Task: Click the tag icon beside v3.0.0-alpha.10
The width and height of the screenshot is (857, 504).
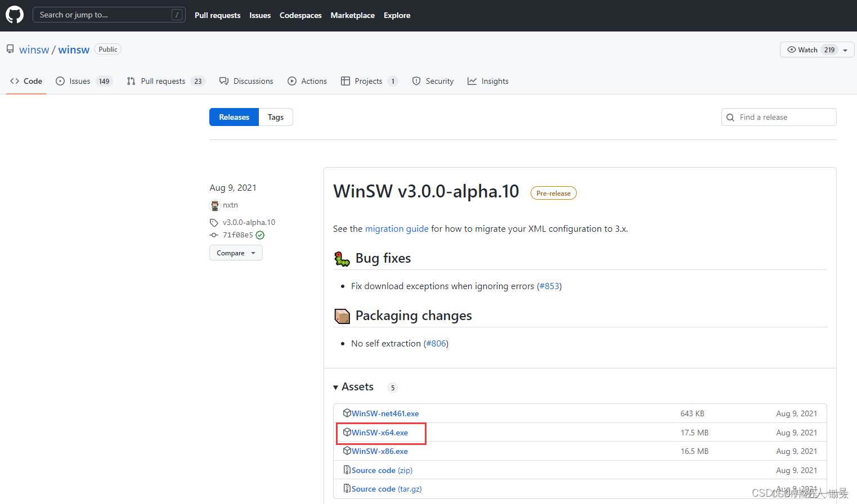Action: tap(214, 223)
